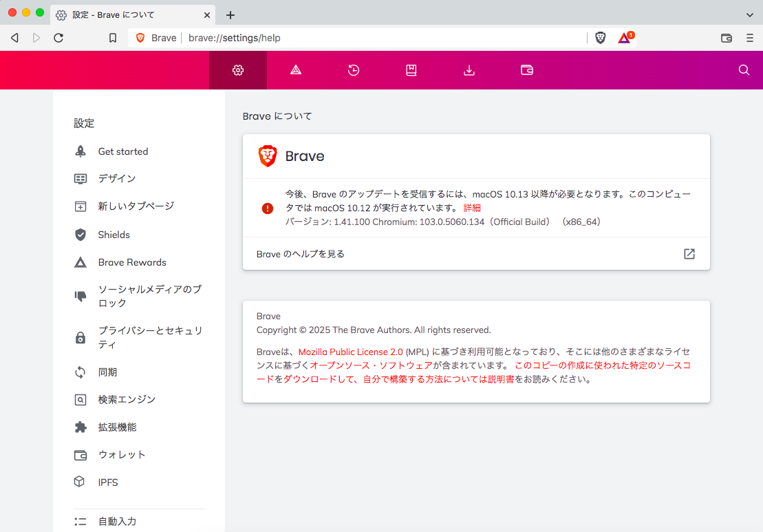763x532 pixels.
Task: Bookmark this page with the bookmark icon
Action: (113, 38)
